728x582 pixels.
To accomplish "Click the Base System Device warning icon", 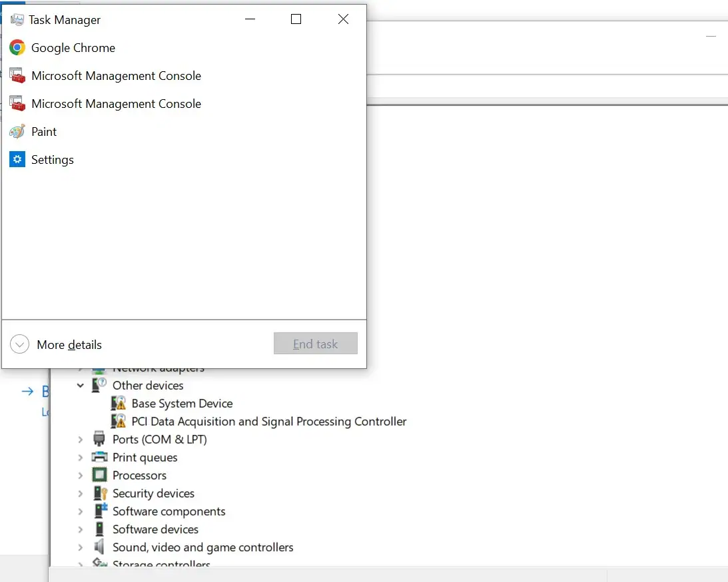I will (x=119, y=404).
